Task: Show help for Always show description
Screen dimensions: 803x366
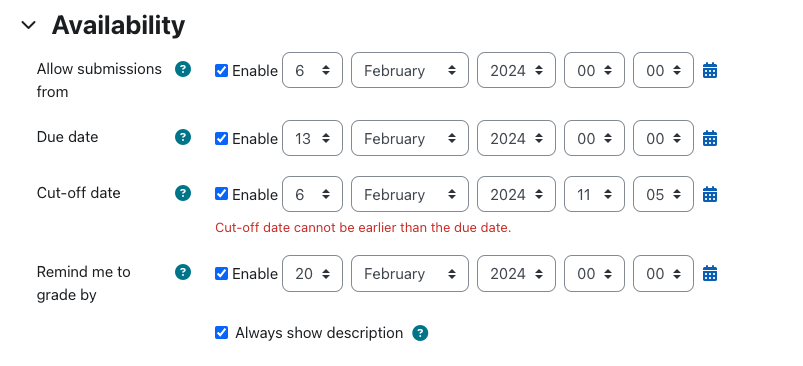Action: coord(420,333)
